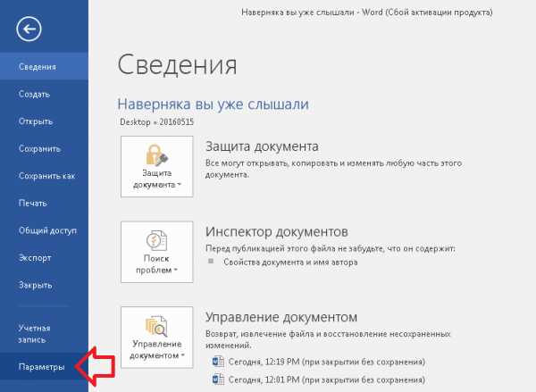Click the window title bar text

coord(367,13)
